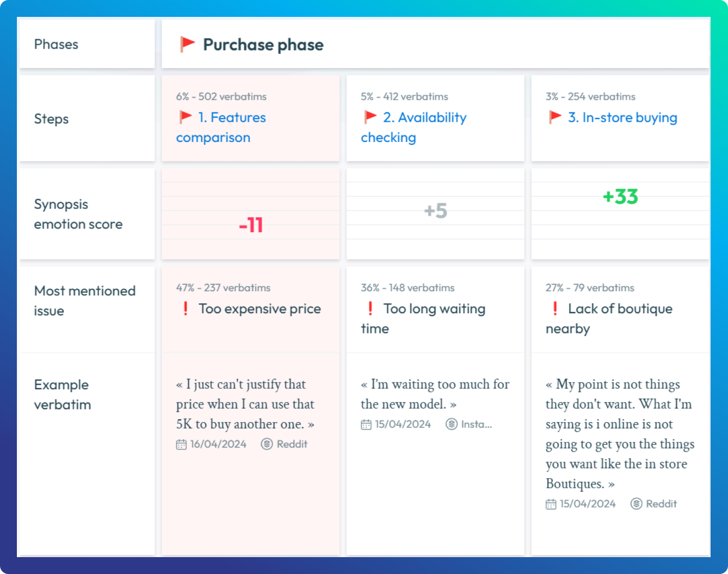Click the Reddit source icon under the price verbatim
728x574 pixels.
267,444
